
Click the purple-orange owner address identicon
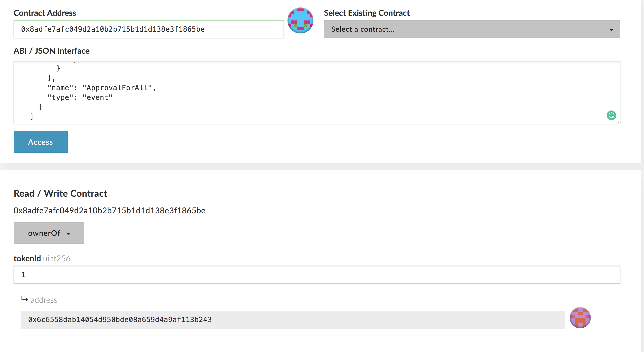pyautogui.click(x=580, y=317)
